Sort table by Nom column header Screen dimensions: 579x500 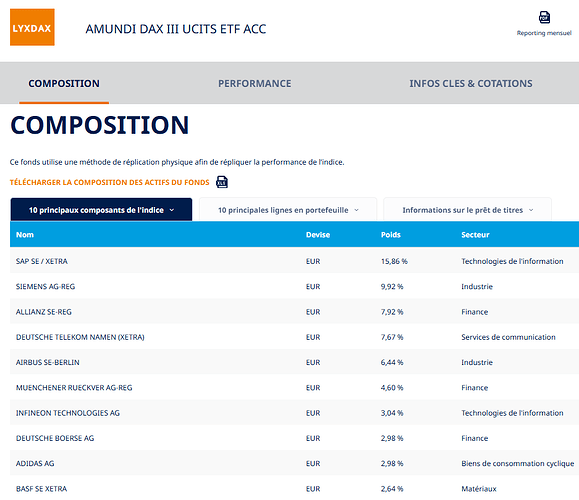point(25,235)
